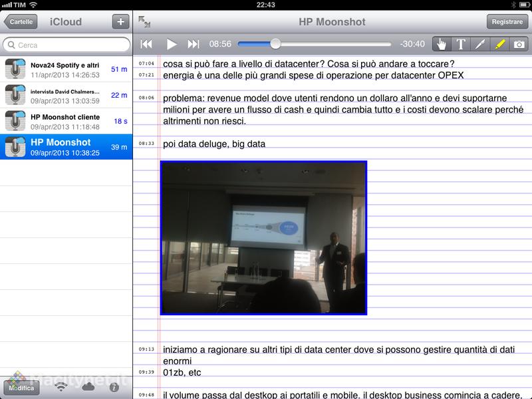Viewport: 532px width, 399px height.
Task: Jump to the 09:13 timestamp
Action: click(x=146, y=349)
